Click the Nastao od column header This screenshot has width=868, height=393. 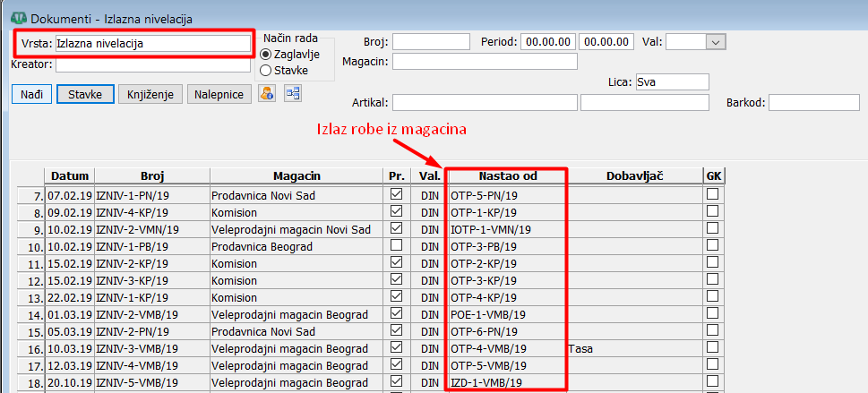506,176
